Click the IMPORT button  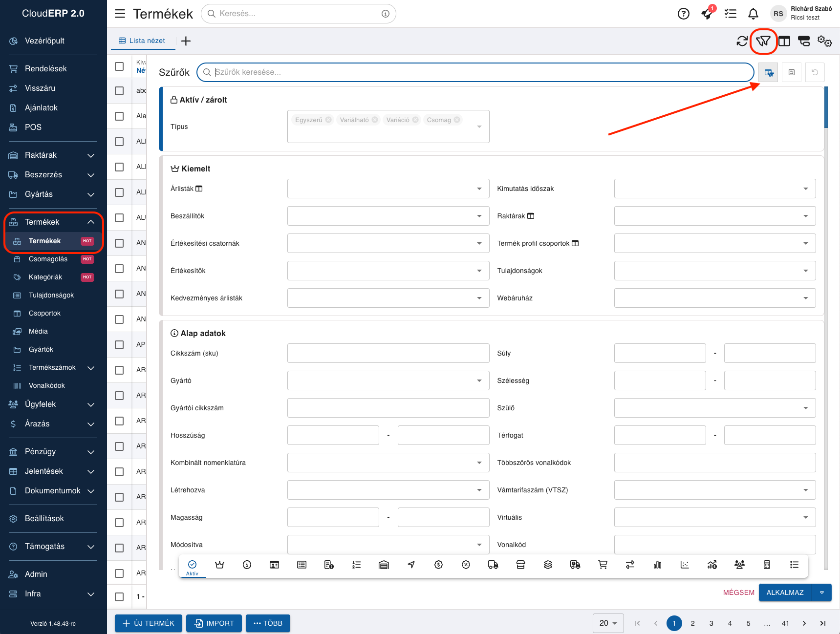(x=214, y=623)
